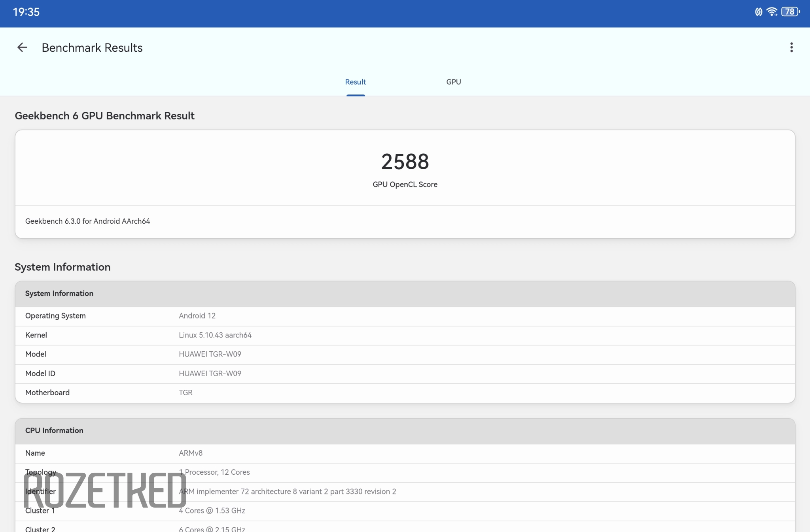Tap the Geekbench 6.3.0 version text
This screenshot has height=532, width=810.
point(87,221)
